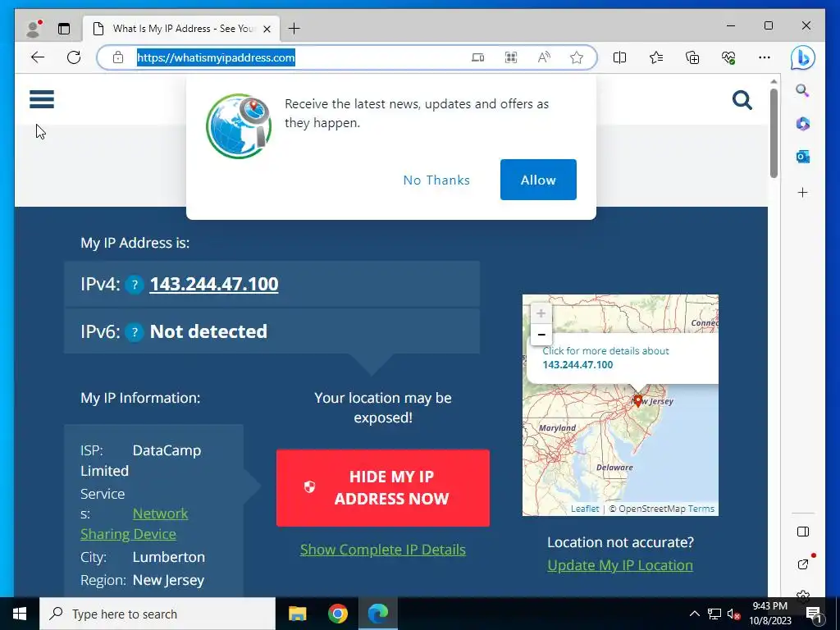This screenshot has height=630, width=840.
Task: Open the Collections panel
Action: 692,57
